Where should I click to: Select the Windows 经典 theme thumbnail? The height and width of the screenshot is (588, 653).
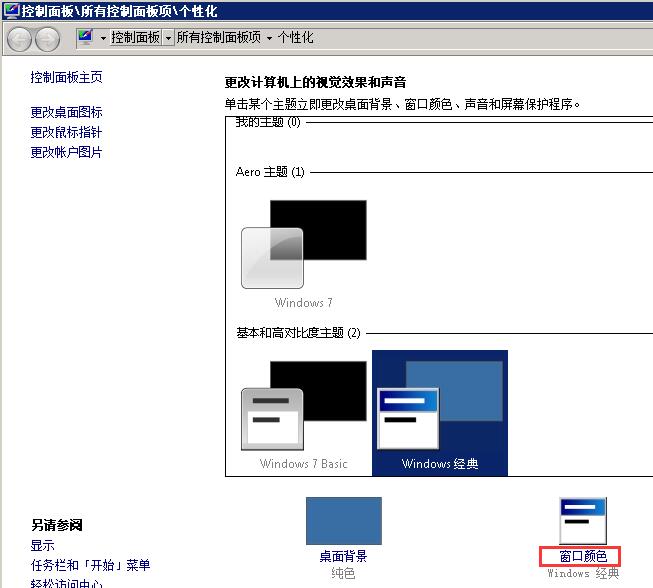click(x=440, y=413)
